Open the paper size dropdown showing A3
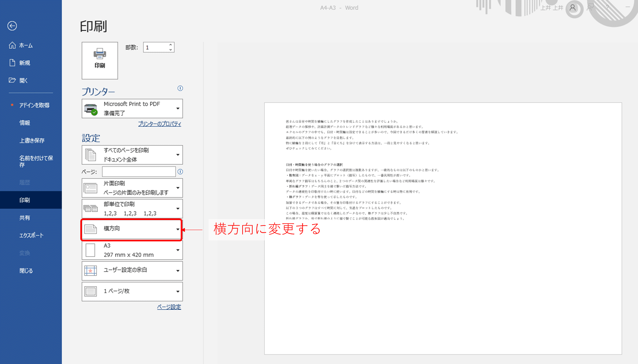The image size is (638, 364). click(177, 250)
